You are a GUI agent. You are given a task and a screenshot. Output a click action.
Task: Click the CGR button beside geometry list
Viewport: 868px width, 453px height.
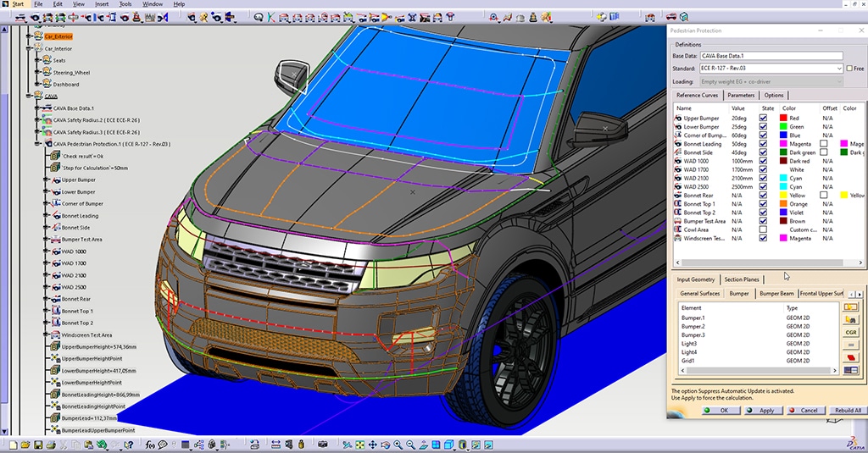pos(851,333)
